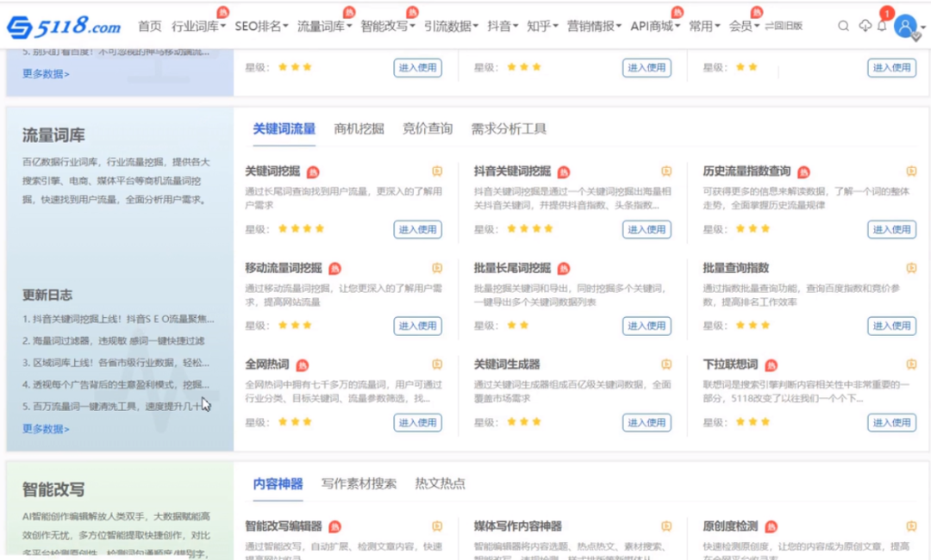Click 进入使用 button for 关键词生成器
931x560 pixels.
[647, 422]
